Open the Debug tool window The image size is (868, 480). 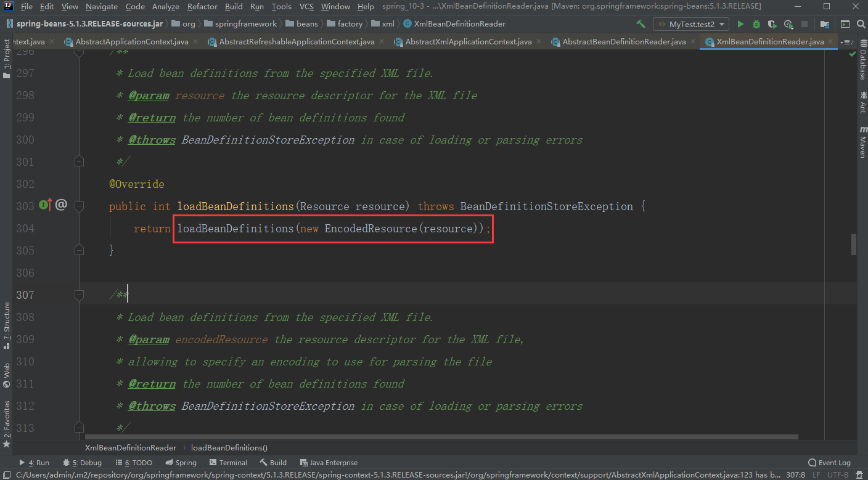82,463
